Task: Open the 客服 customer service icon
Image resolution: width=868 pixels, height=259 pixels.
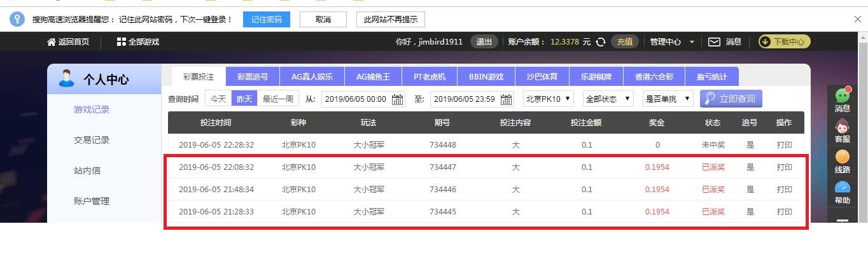Action: point(843,126)
